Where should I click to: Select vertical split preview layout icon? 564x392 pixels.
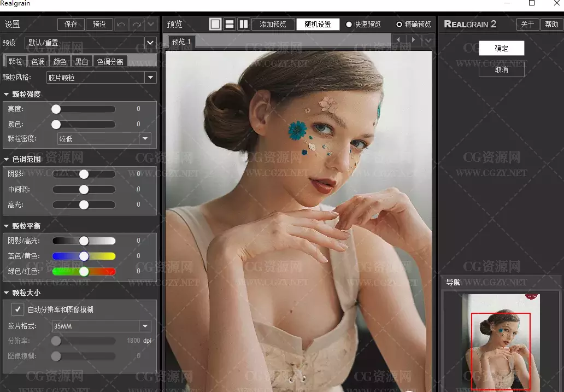244,24
